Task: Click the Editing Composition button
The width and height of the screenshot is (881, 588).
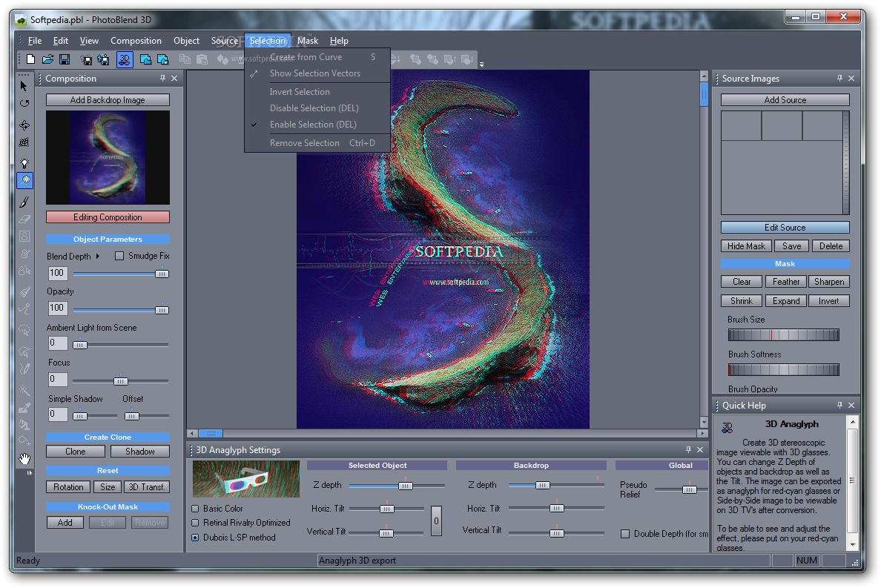Action: [108, 217]
